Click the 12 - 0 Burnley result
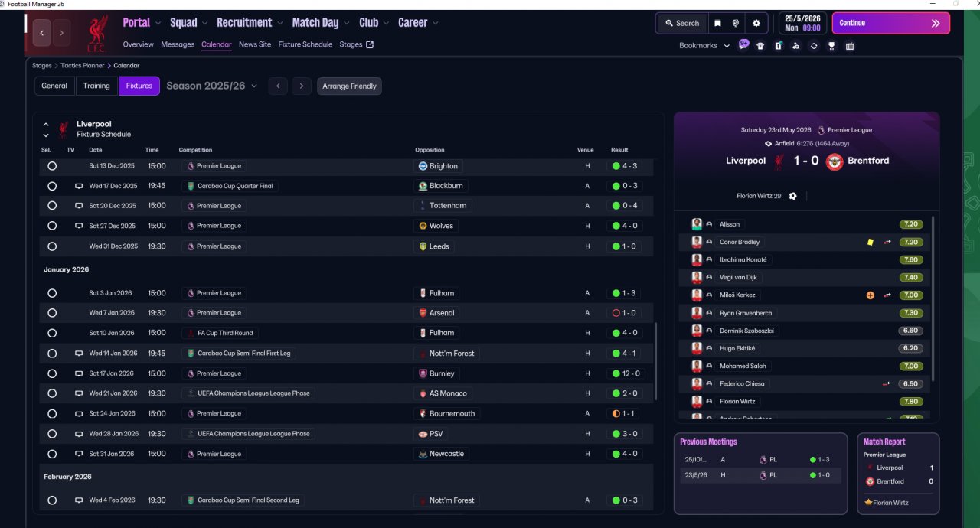The width and height of the screenshot is (980, 528). pos(626,373)
